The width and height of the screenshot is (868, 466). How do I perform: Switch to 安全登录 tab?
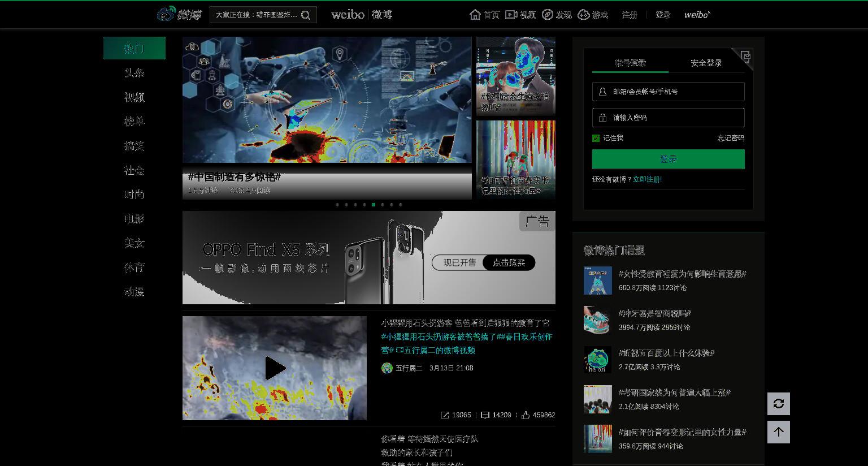pos(706,63)
